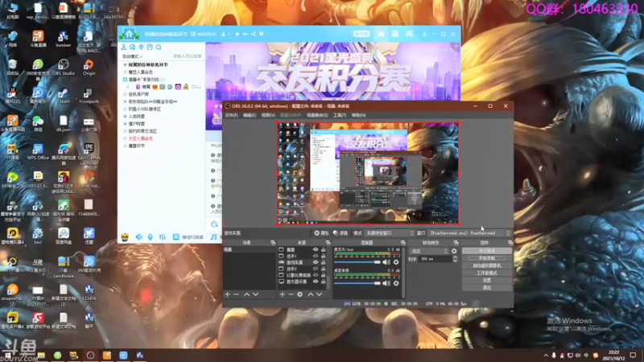Open the Sandboxie desktop shortcut
The image size is (644, 362).
click(x=64, y=267)
